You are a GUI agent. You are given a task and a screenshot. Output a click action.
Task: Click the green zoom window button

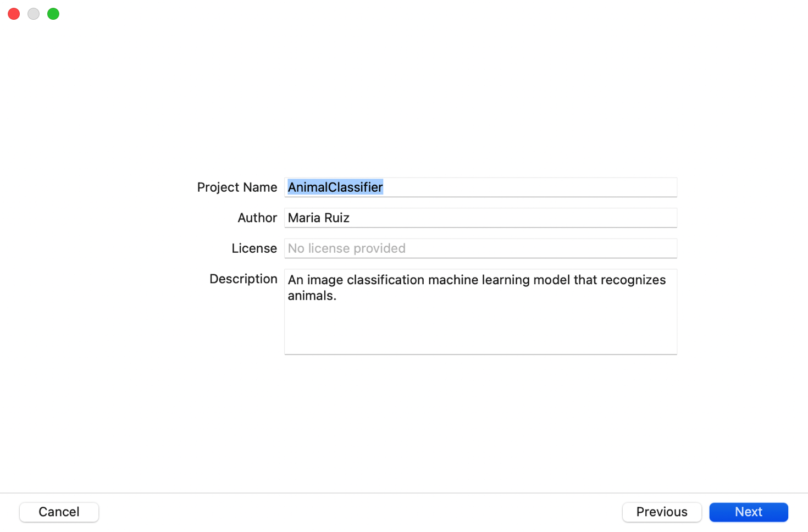pyautogui.click(x=53, y=14)
